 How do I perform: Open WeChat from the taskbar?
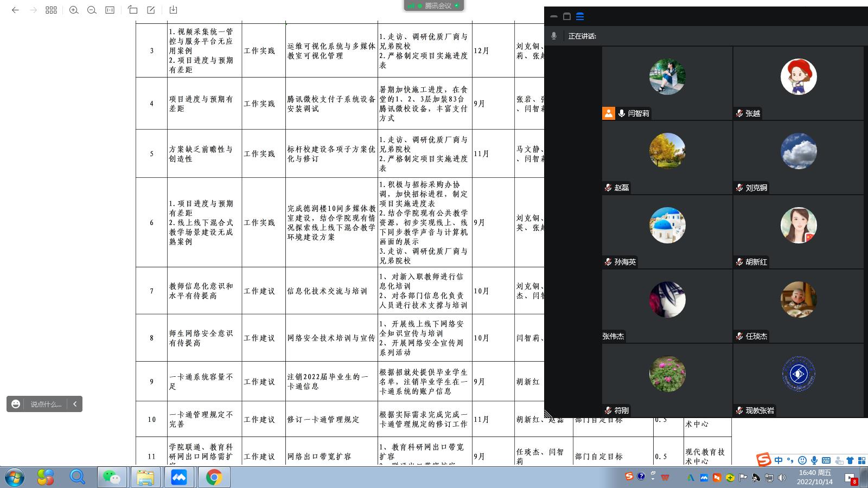pyautogui.click(x=112, y=477)
